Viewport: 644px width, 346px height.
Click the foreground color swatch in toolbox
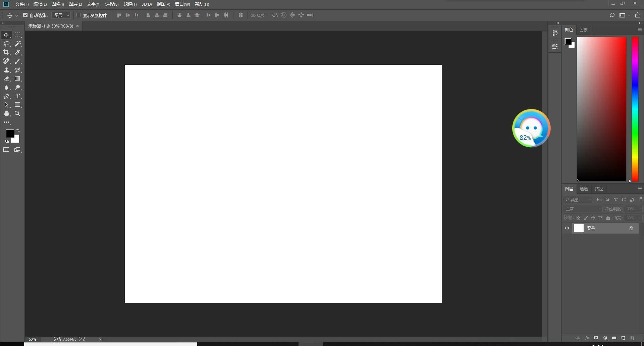[10, 133]
